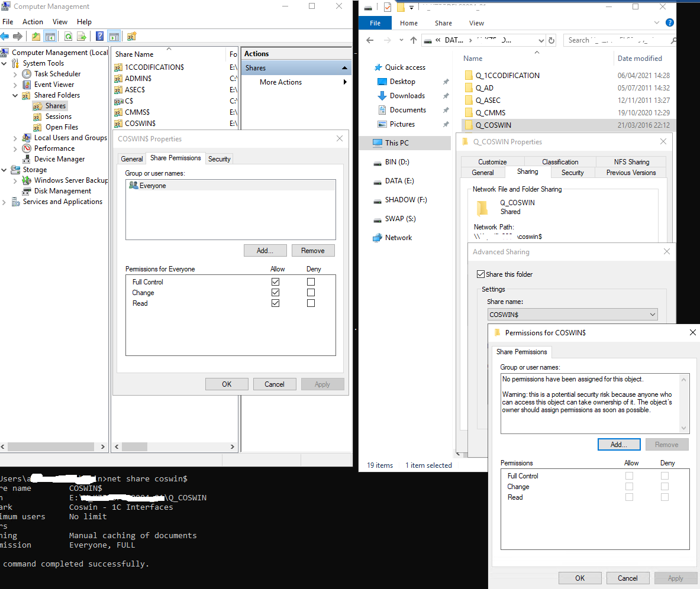700x589 pixels.
Task: Open the Downloads arrow icon in Explorer
Action: click(x=382, y=95)
